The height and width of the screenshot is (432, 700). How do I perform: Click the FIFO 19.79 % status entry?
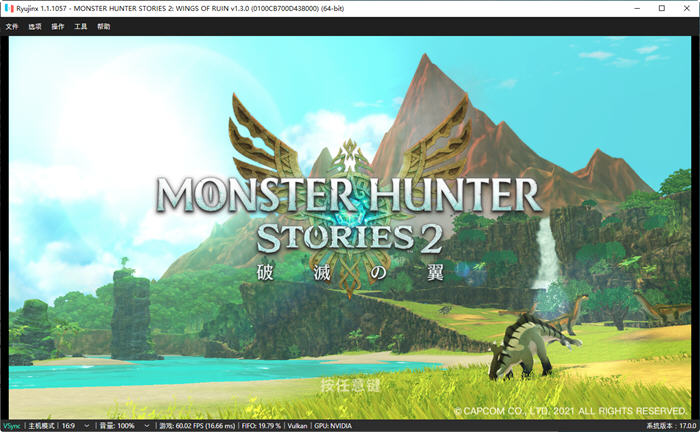261,426
